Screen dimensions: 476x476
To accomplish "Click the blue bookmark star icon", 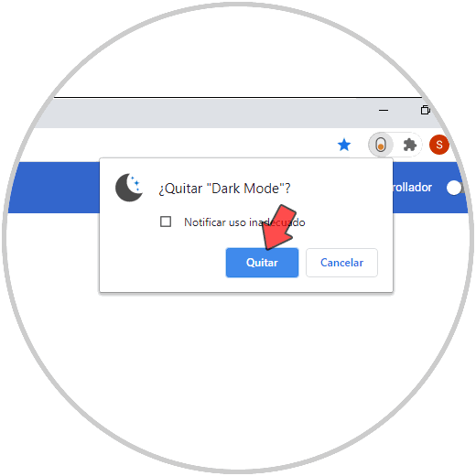I will pos(344,145).
